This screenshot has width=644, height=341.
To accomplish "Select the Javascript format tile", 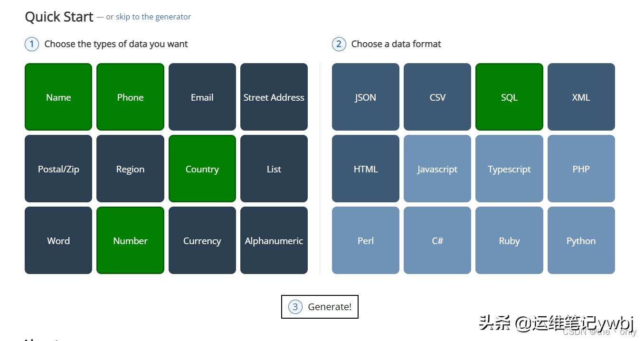I will [x=437, y=169].
